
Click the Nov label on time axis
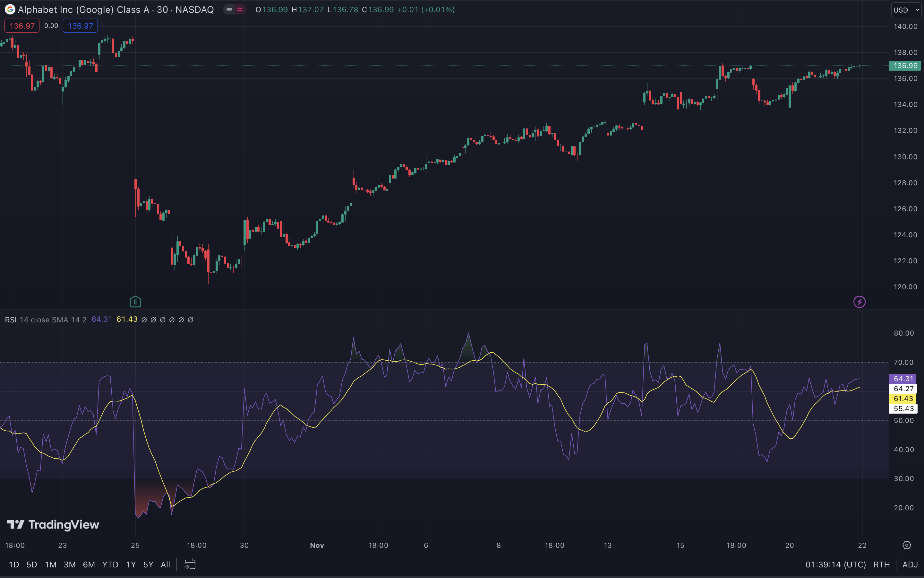pos(317,546)
